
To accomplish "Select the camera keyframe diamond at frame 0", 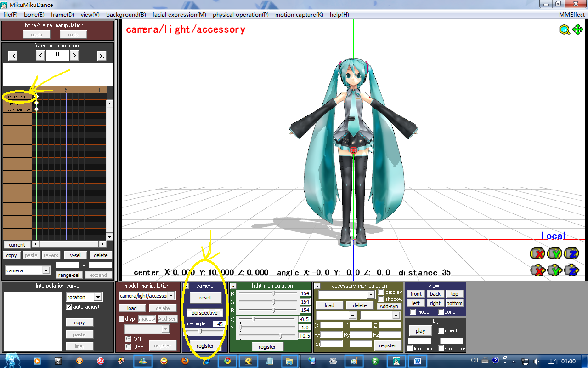I will [x=37, y=97].
